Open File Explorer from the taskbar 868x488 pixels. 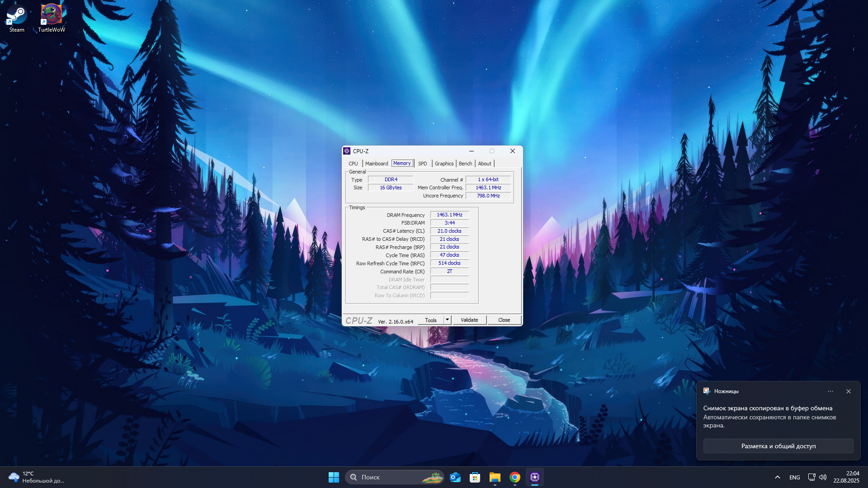(495, 477)
